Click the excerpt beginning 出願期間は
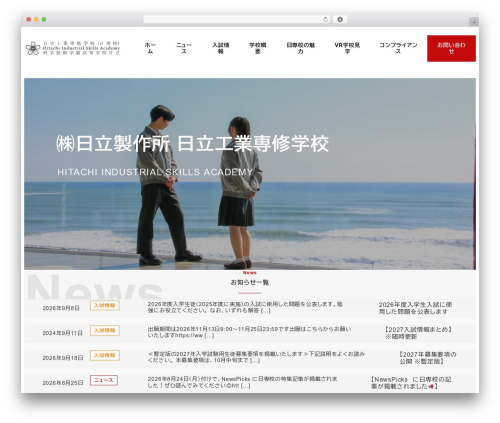500x423 pixels. tap(249, 332)
